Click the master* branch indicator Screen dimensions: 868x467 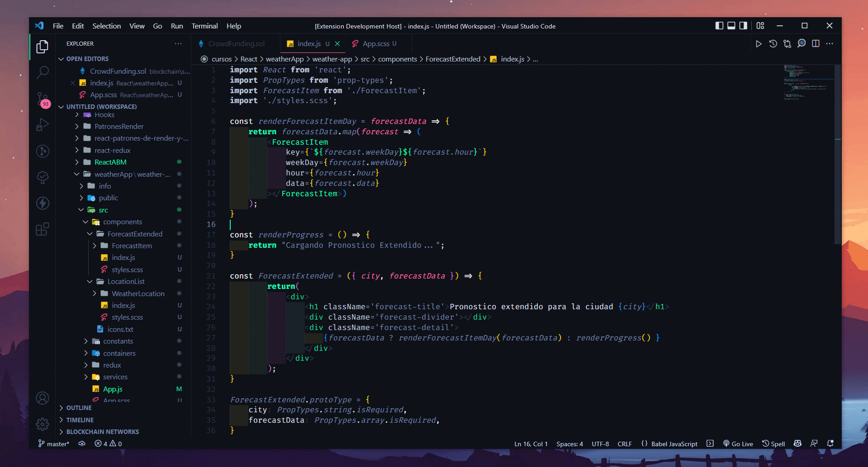pos(54,444)
